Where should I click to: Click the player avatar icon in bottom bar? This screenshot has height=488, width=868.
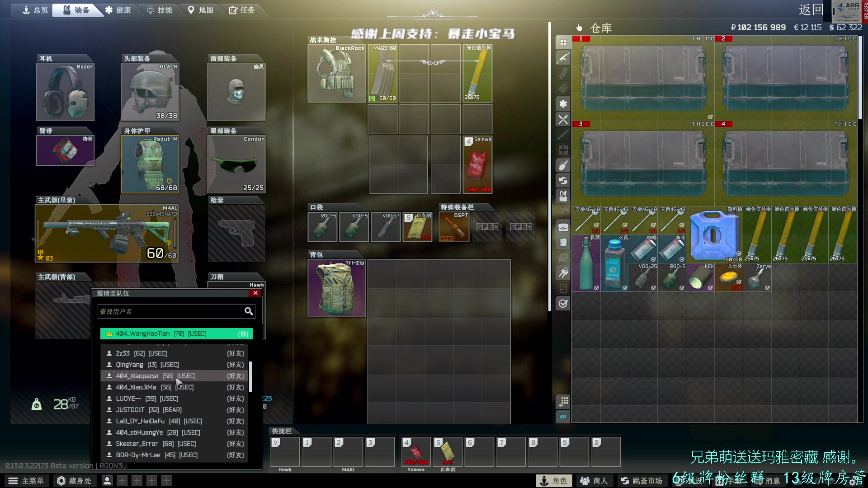pyautogui.click(x=107, y=481)
